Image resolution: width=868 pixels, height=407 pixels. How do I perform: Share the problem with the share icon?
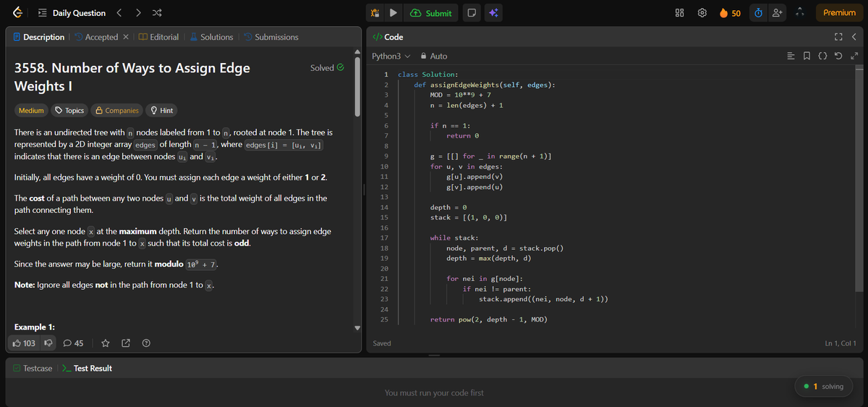126,343
